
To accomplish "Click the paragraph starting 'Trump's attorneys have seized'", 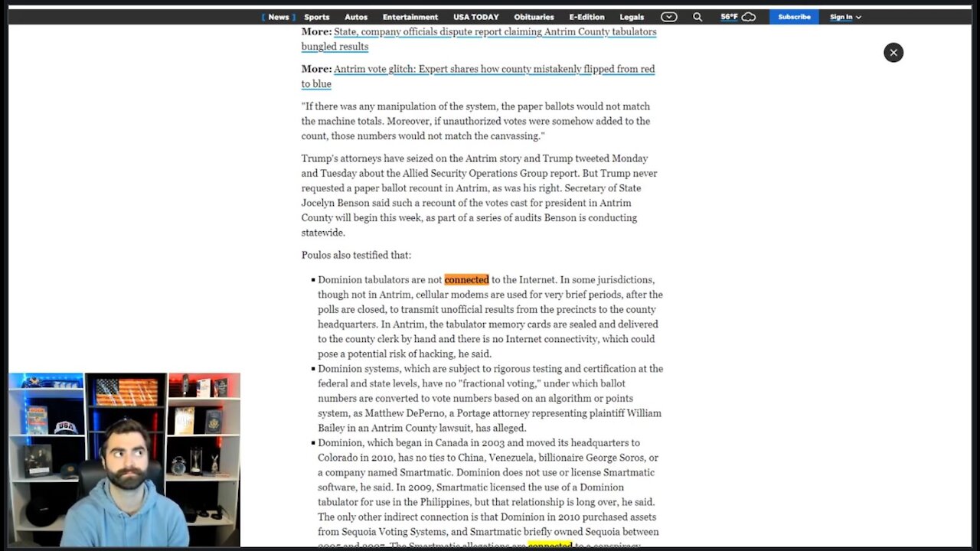I will pyautogui.click(x=479, y=195).
